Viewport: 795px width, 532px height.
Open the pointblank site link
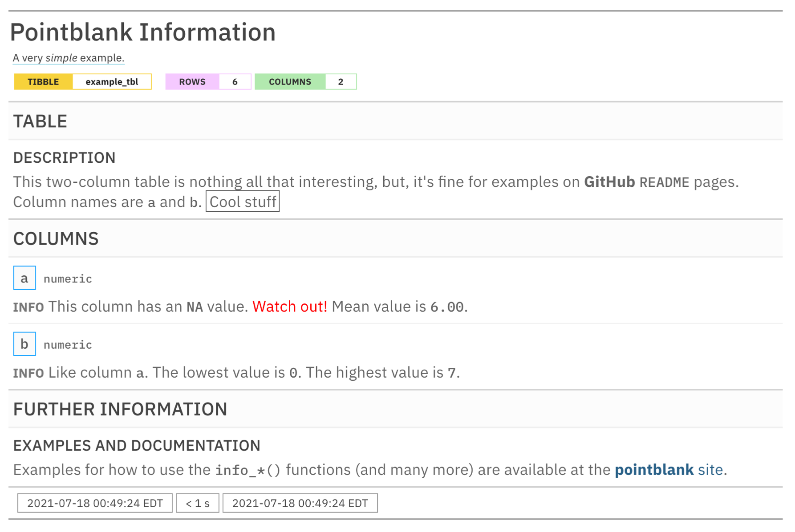click(669, 470)
